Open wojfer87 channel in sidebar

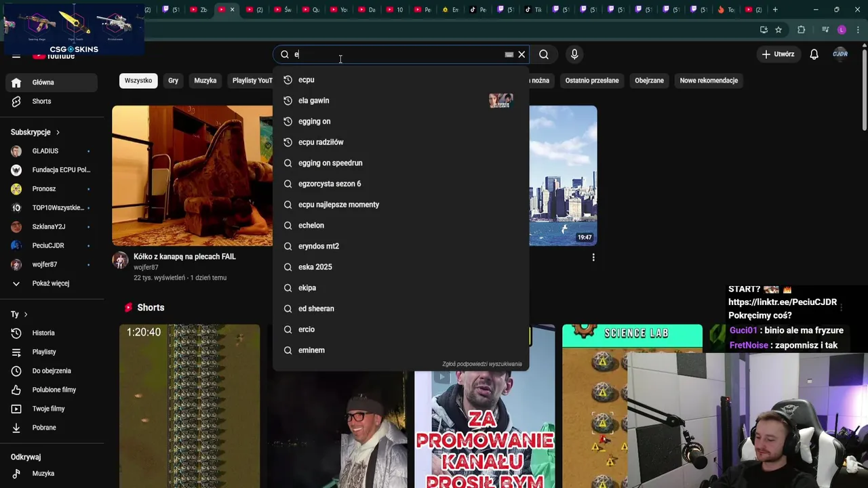[x=52, y=264]
